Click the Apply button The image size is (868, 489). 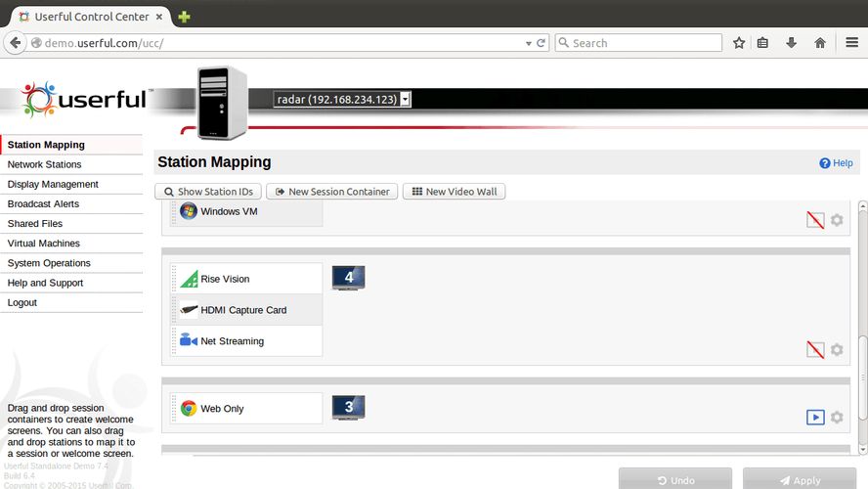click(800, 479)
